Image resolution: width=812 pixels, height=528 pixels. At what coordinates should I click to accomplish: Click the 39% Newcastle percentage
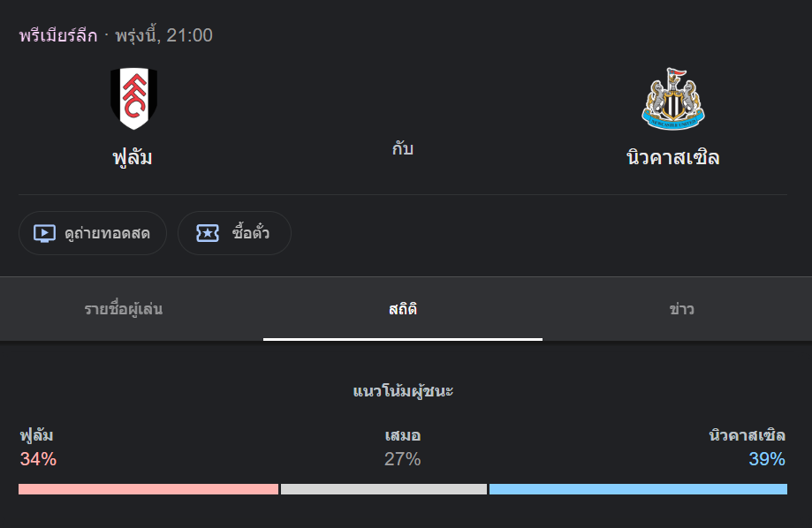coord(767,459)
